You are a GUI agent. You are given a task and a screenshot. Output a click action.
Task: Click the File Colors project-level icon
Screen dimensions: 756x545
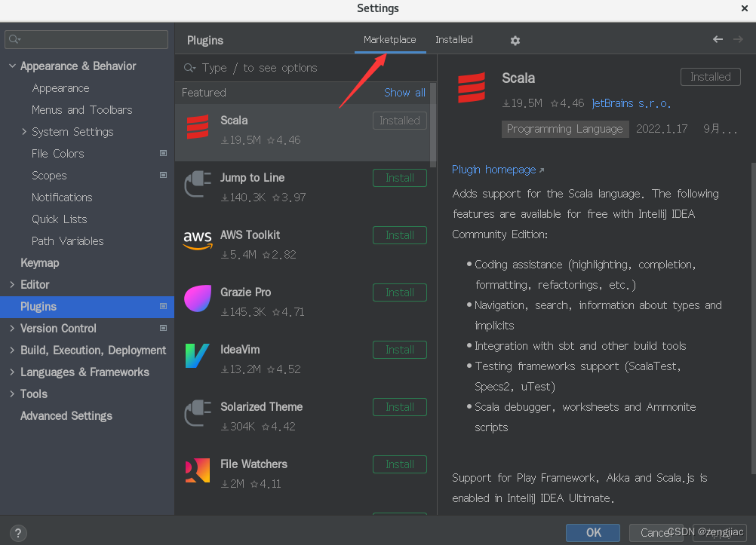coord(164,153)
